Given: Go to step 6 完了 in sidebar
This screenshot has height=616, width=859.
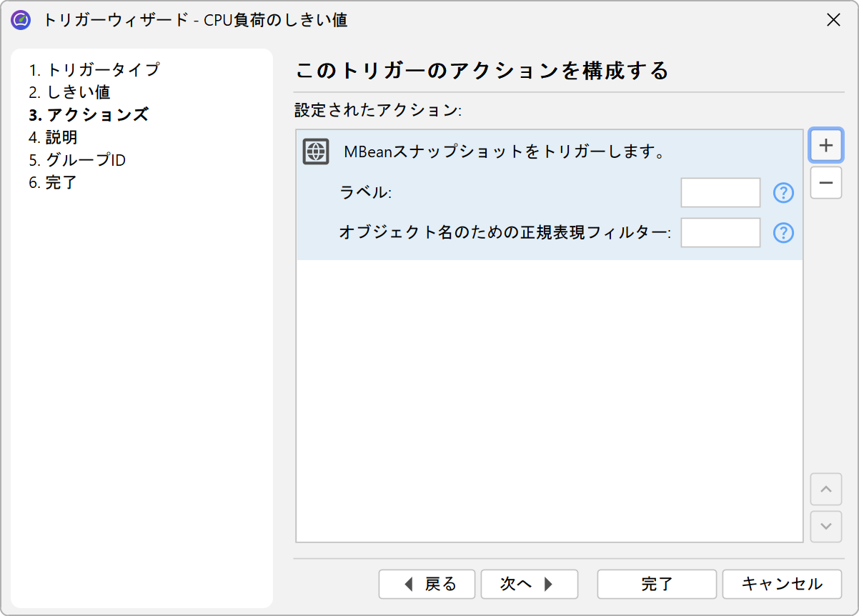Looking at the screenshot, I should coord(53,183).
